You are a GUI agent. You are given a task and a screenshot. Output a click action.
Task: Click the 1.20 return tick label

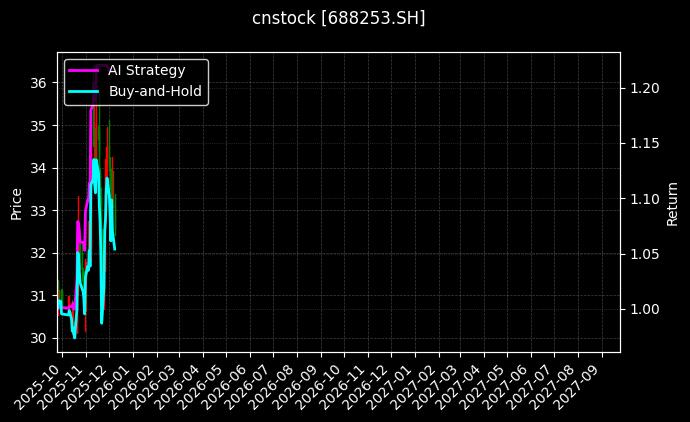tap(644, 89)
